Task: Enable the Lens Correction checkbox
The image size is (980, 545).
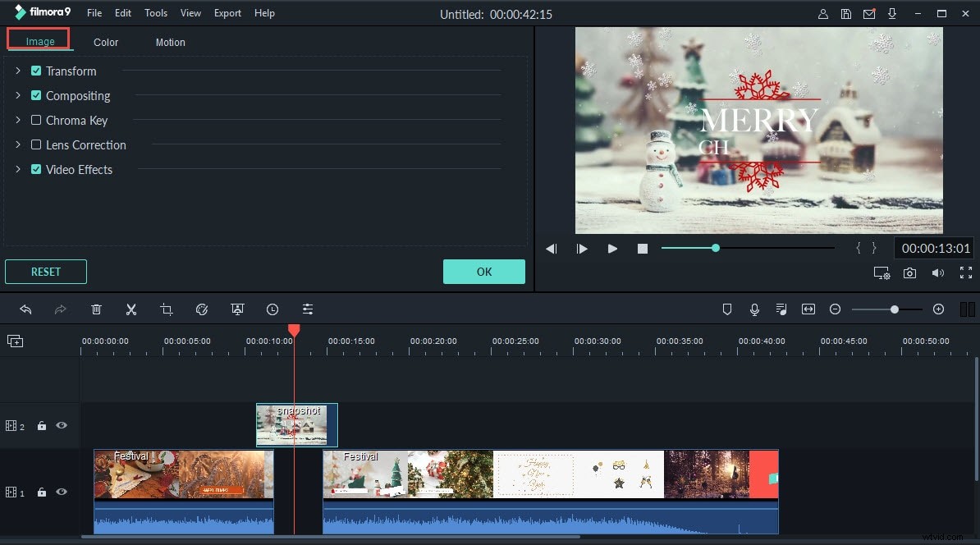Action: (35, 144)
